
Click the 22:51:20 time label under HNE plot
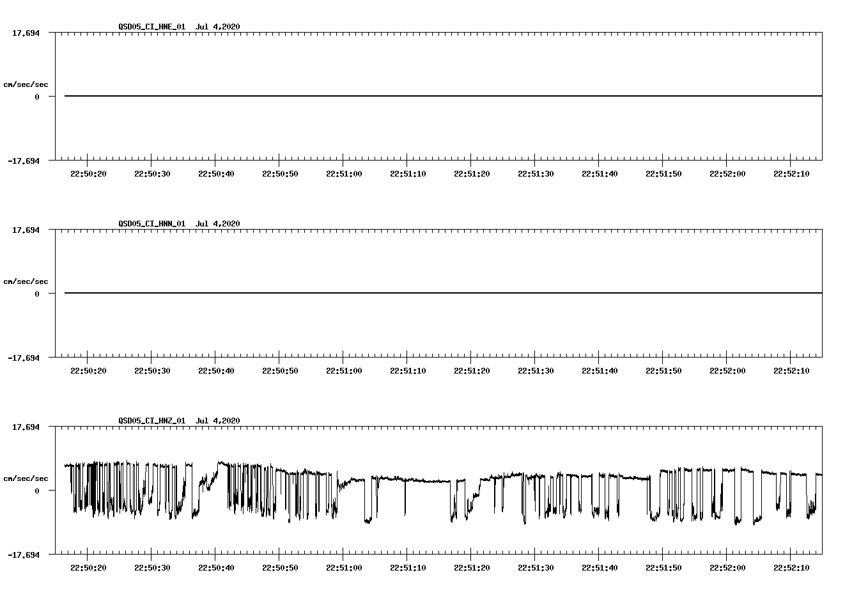pos(472,174)
